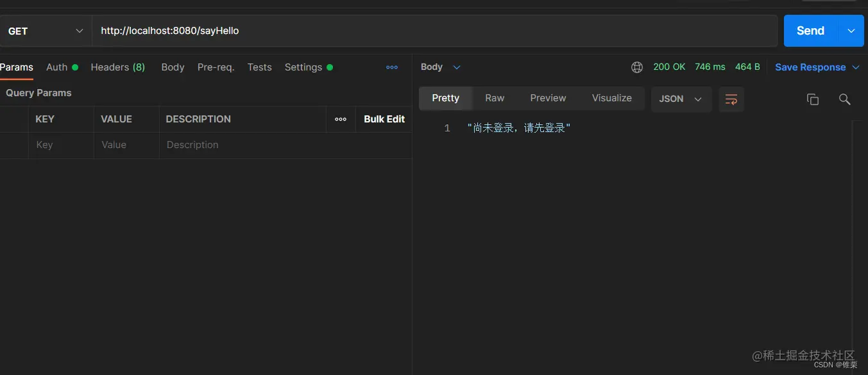Switch to the Auth tab
The image size is (868, 375).
[62, 67]
